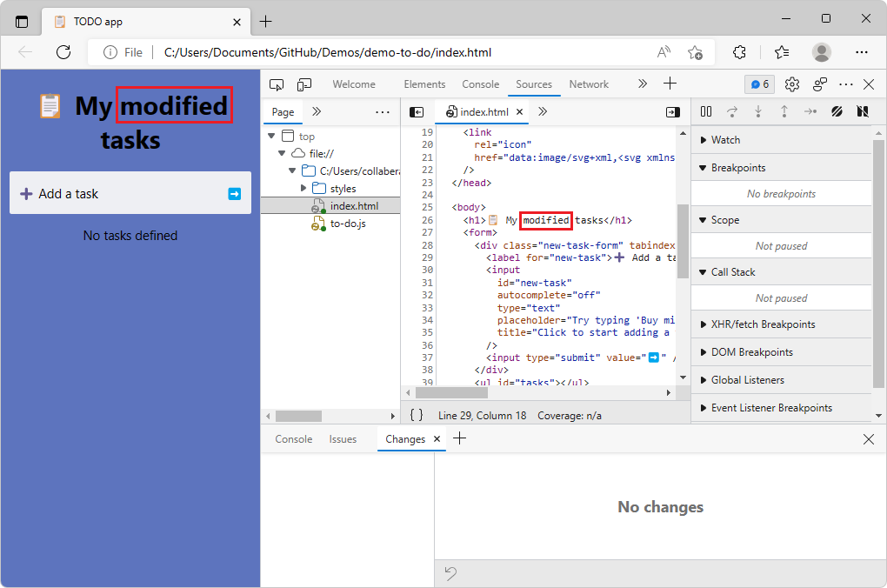This screenshot has height=588, width=887.
Task: Click the Pause script execution icon
Action: [x=707, y=111]
